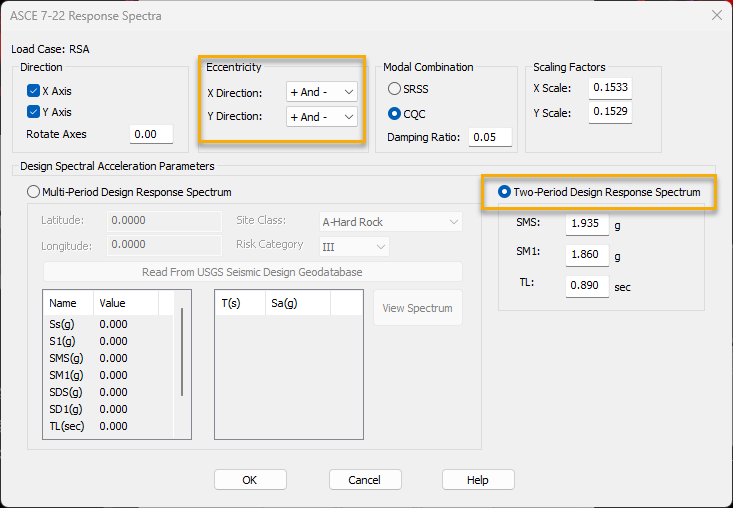This screenshot has width=733, height=508.
Task: Click the X Scale factor field
Action: [610, 88]
